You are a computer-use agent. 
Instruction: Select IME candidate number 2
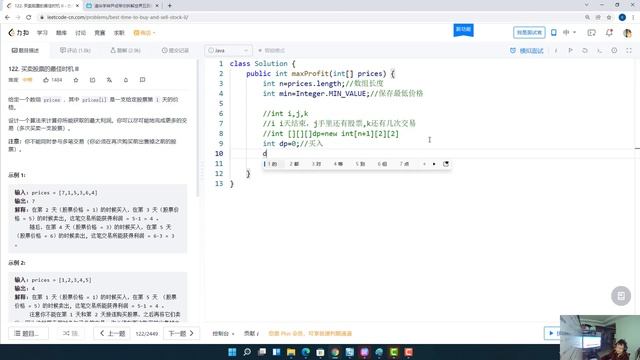(x=294, y=164)
